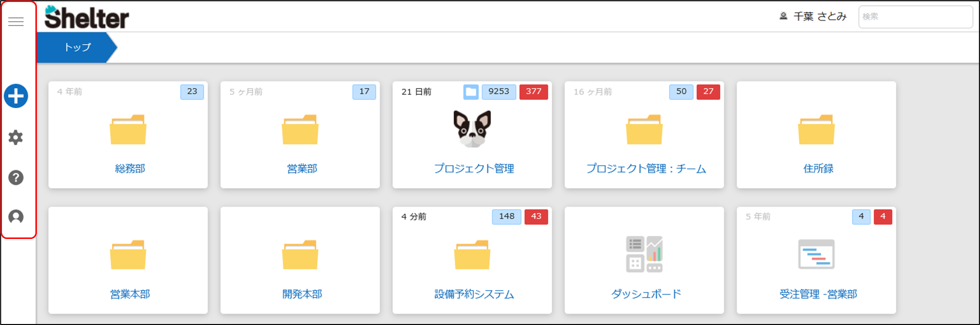Click the dog icon for プロジェクト管理
Screen dimensions: 980x325
pyautogui.click(x=472, y=129)
